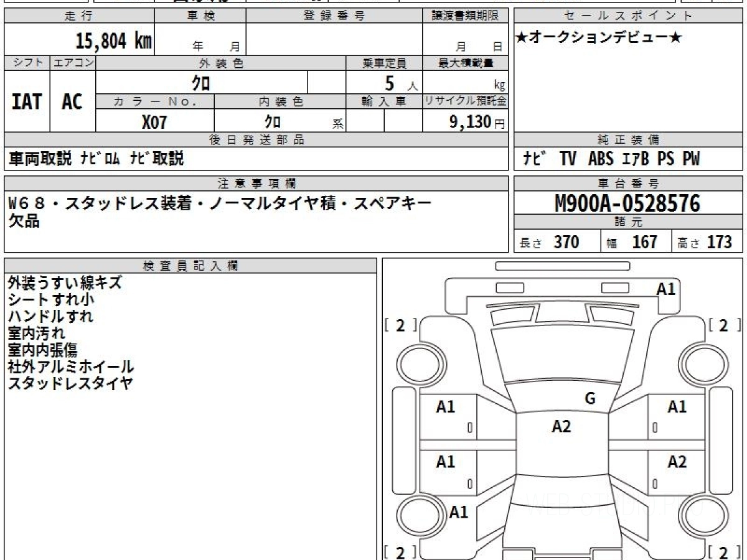Viewport: 747px width, 560px height.
Task: Select the 室内内張傷 inspector note
Action: [43, 350]
